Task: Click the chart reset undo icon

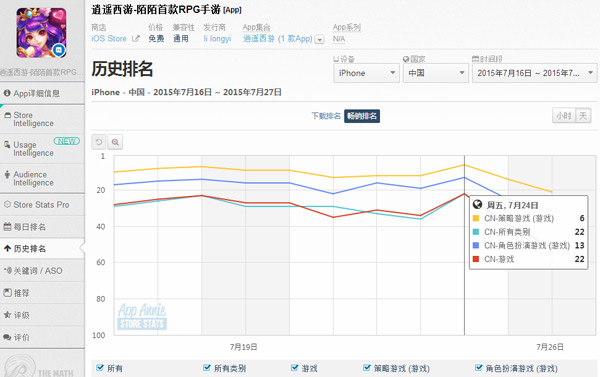Action: pos(99,142)
